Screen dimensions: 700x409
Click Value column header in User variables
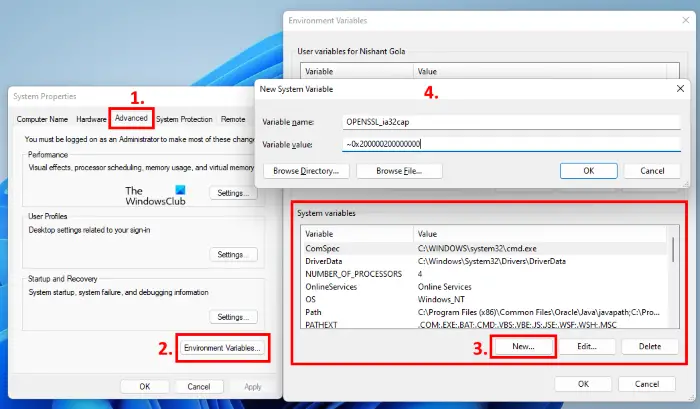pos(540,71)
